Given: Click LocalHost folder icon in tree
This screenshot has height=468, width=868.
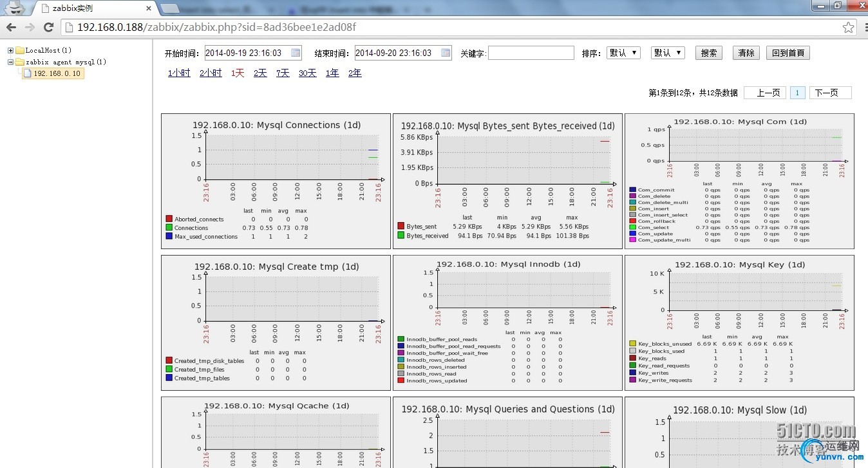Looking at the screenshot, I should click(20, 50).
